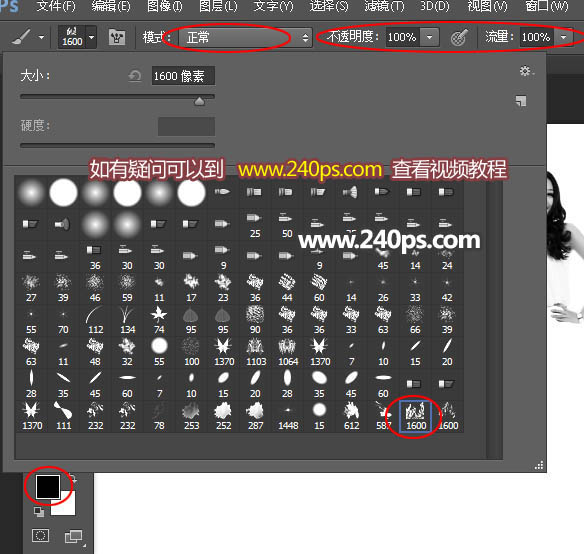The width and height of the screenshot is (584, 554).
Task: Expand the 不透明度 slider arrow
Action: pos(429,37)
